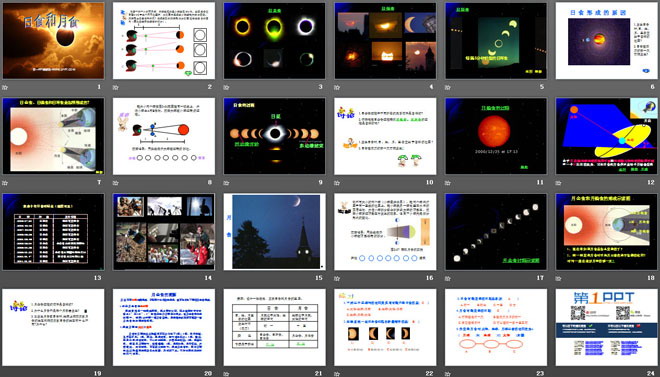The height and width of the screenshot is (377, 660).
Task: Select slide 20 with blue text paragraphs
Action: 164,327
